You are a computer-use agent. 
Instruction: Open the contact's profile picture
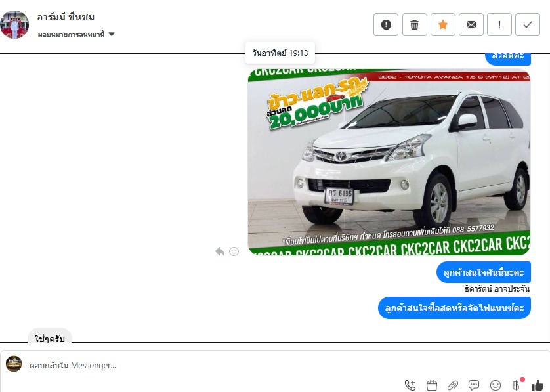[14, 24]
